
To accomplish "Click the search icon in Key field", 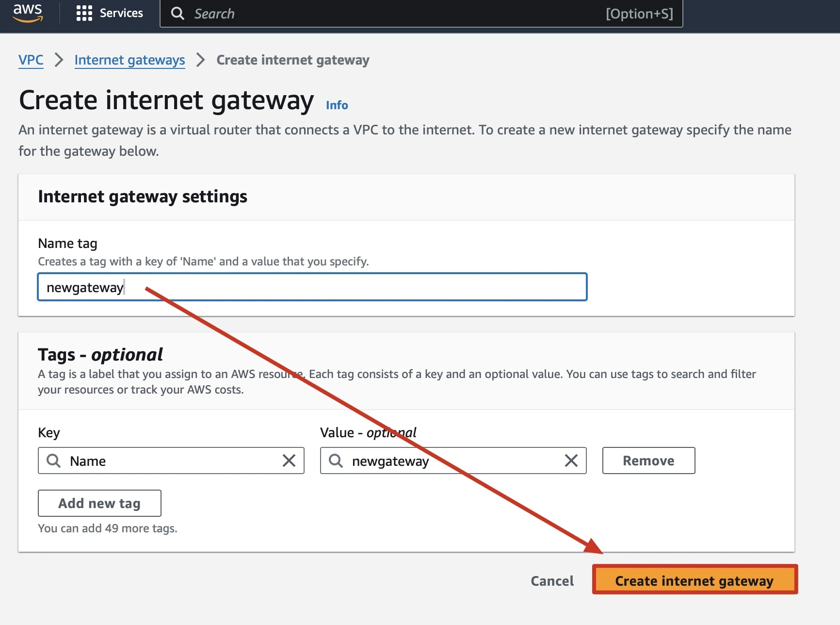I will click(53, 461).
